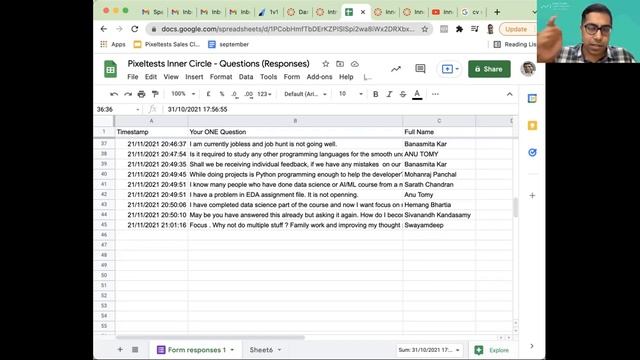Format as currency with pound icon
The width and height of the screenshot is (640, 360).
(x=208, y=94)
